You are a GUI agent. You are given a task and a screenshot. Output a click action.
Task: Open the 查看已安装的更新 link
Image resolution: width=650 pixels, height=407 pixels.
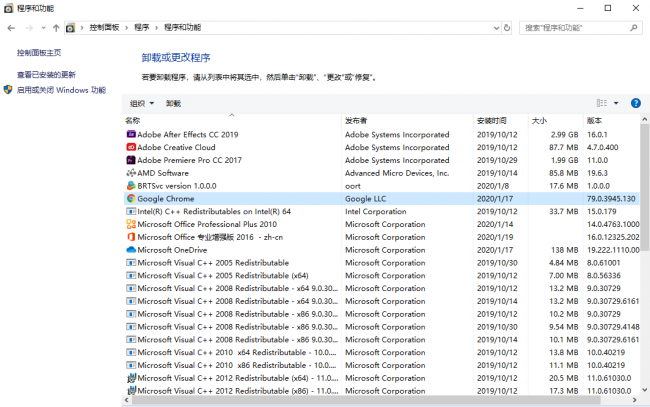tap(46, 75)
